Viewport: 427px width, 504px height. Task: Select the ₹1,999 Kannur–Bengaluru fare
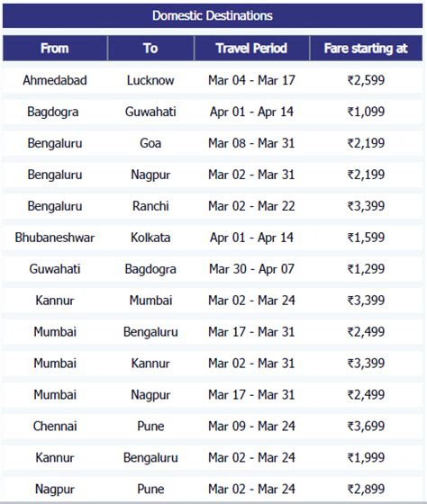pos(366,458)
